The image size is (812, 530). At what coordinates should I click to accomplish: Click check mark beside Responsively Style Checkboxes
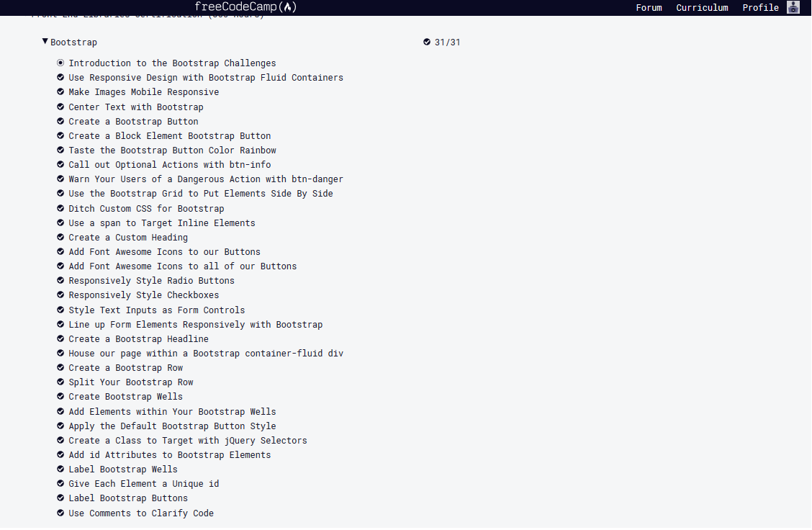[60, 295]
